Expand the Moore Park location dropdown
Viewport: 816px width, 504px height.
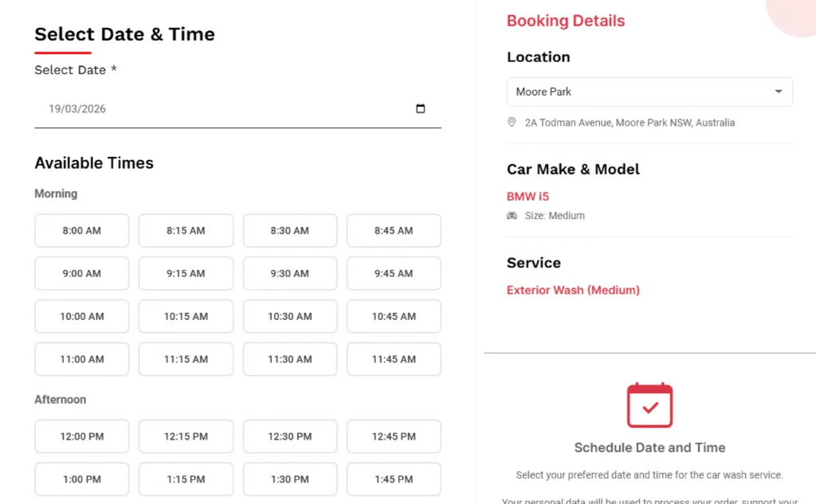point(649,92)
